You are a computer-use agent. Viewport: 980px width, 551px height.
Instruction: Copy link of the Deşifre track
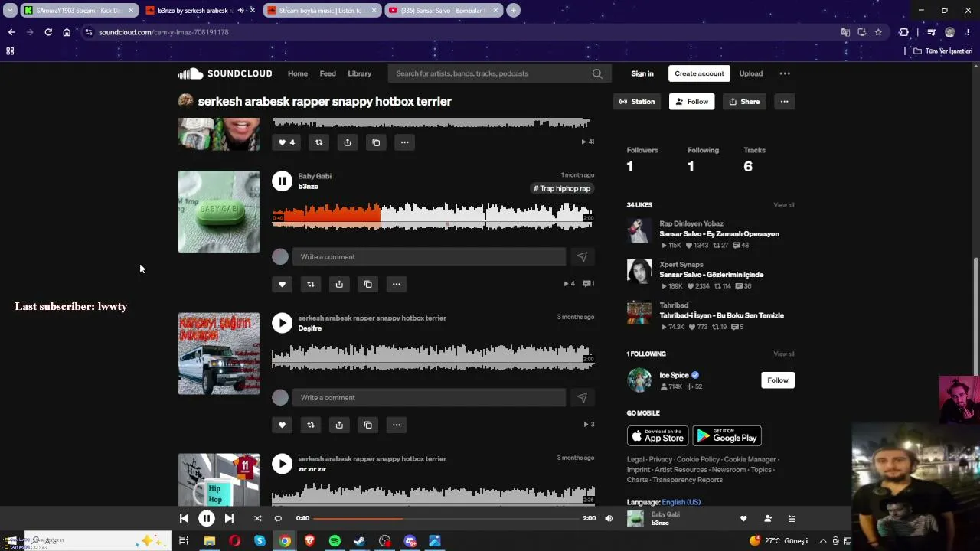coord(367,425)
